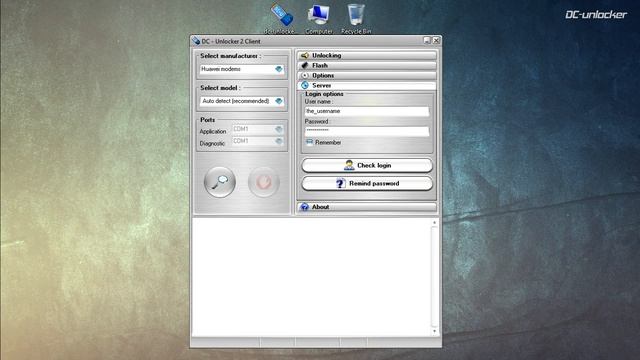Toggle the Remember login checkbox
Viewport: 640px width, 360px height.
tap(309, 142)
